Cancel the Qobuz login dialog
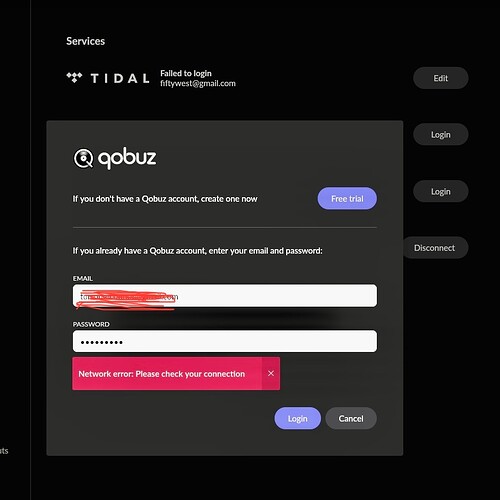 pyautogui.click(x=351, y=418)
